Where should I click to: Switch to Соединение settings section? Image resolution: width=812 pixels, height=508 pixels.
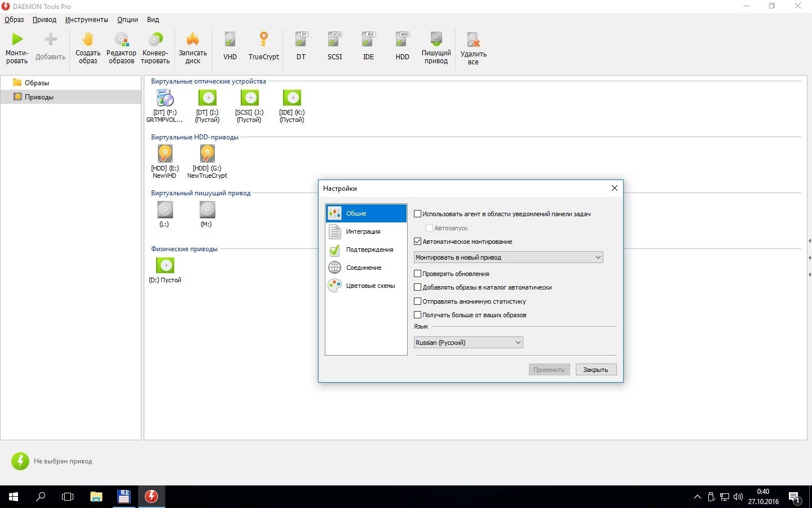366,268
